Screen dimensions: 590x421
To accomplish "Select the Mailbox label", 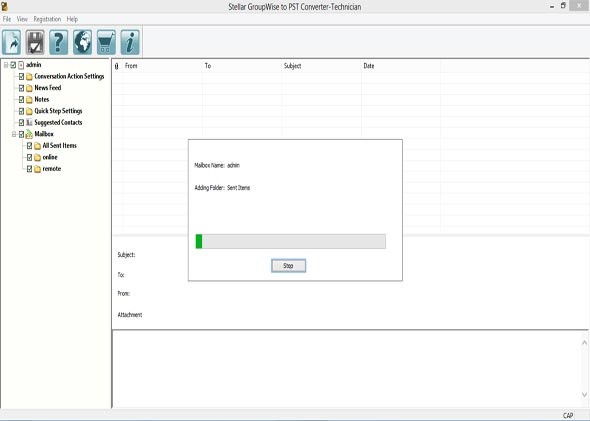I will [44, 134].
